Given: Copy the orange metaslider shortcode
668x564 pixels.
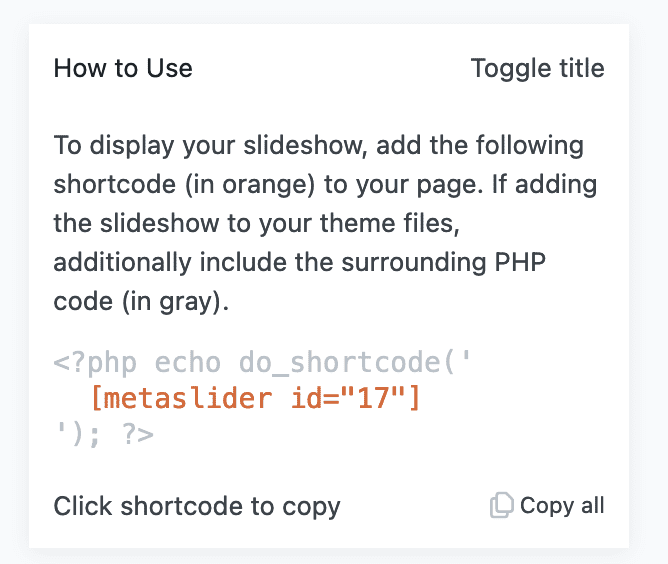Looking at the screenshot, I should pyautogui.click(x=256, y=398).
